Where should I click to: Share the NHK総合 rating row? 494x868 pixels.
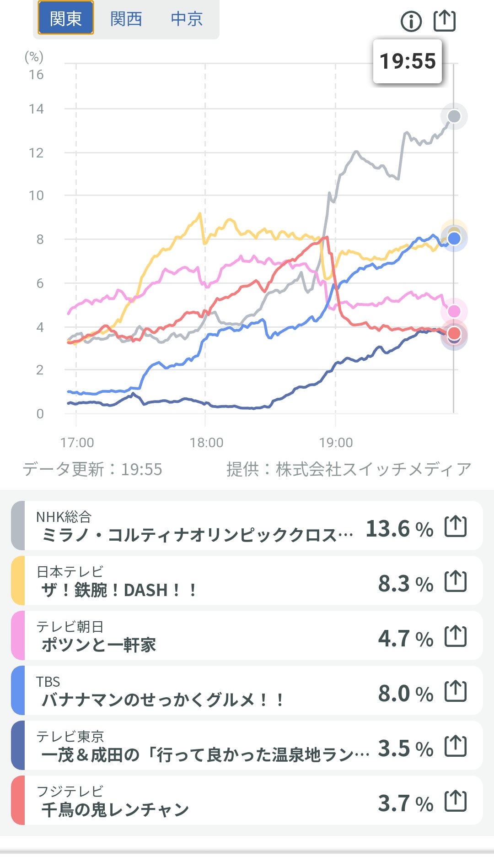[456, 526]
